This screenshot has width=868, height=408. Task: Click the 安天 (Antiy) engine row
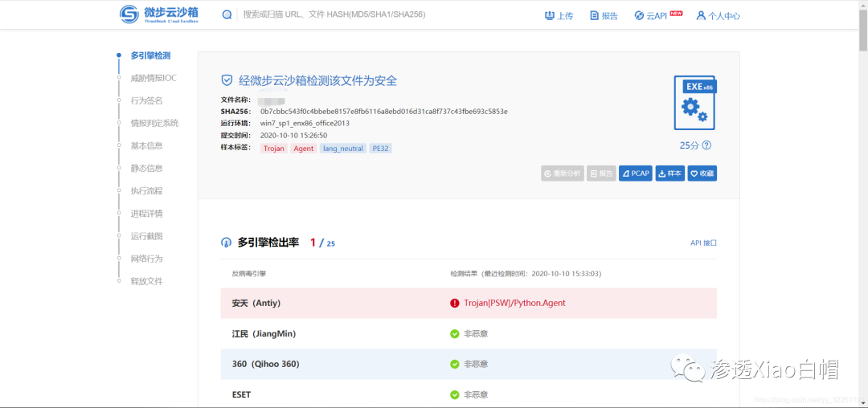tap(469, 303)
